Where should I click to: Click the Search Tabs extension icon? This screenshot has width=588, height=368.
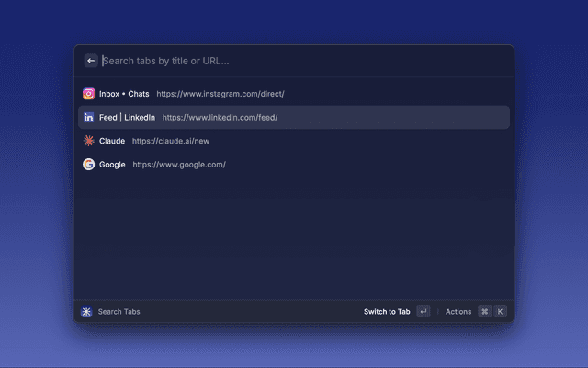coord(86,312)
